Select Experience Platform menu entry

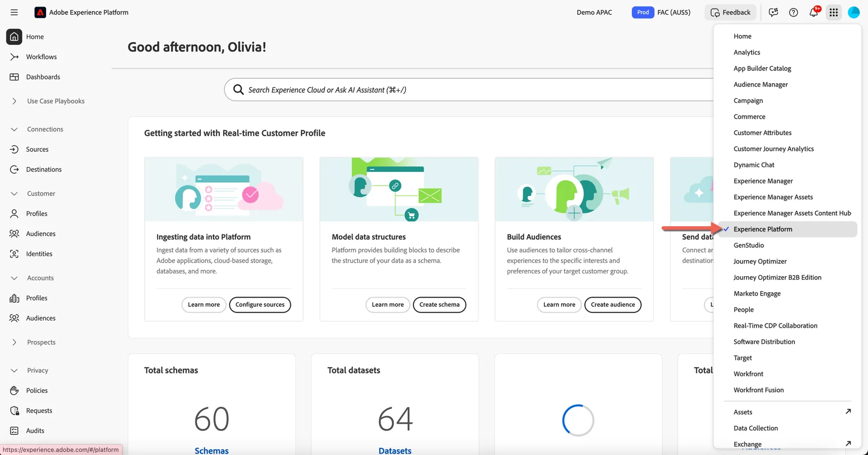click(x=787, y=229)
